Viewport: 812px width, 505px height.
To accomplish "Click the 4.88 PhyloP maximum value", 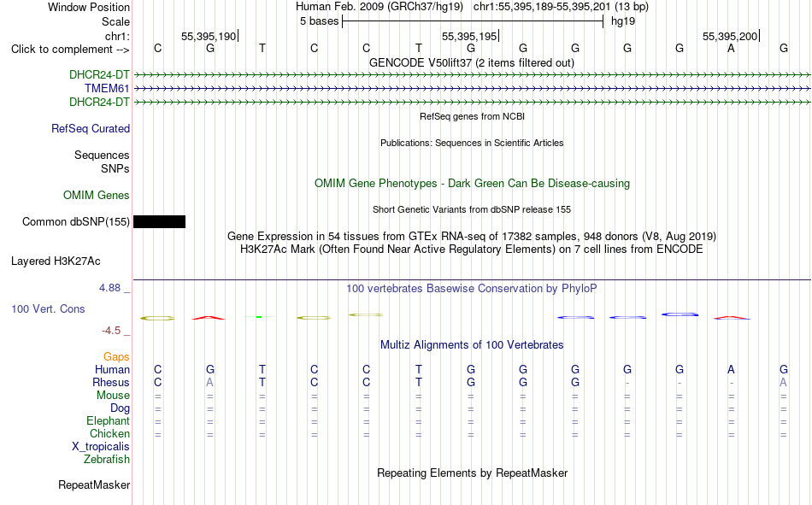I will coord(109,288).
